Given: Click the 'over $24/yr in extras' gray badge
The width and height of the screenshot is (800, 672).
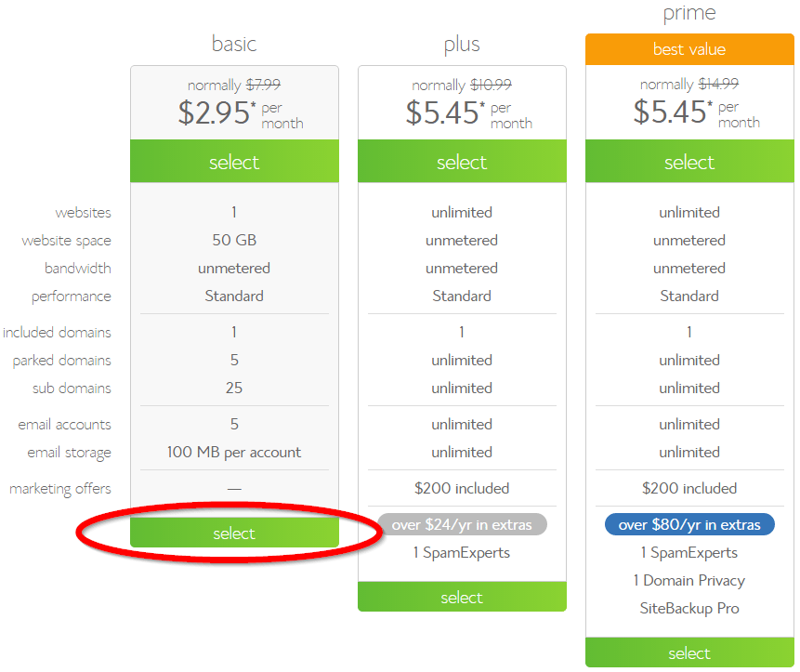Looking at the screenshot, I should (x=462, y=524).
